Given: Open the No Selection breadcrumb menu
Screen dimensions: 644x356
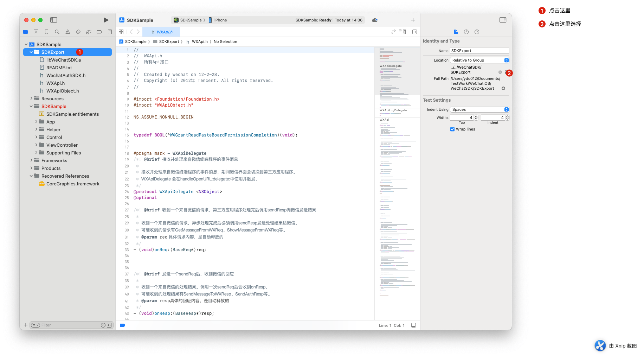Looking at the screenshot, I should coord(225,42).
